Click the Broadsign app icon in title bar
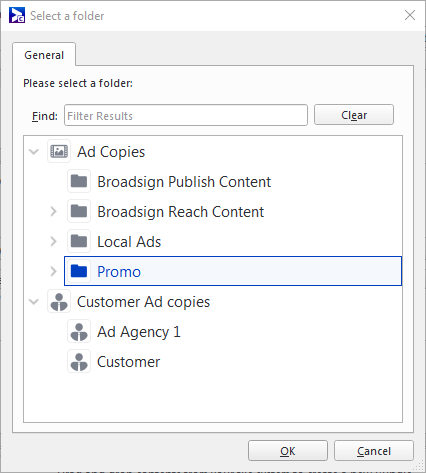 click(17, 15)
